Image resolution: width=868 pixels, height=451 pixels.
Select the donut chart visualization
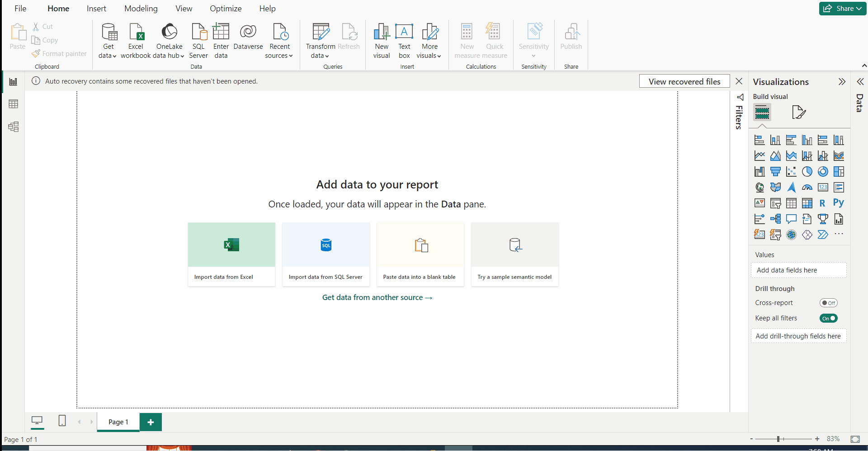pos(823,172)
